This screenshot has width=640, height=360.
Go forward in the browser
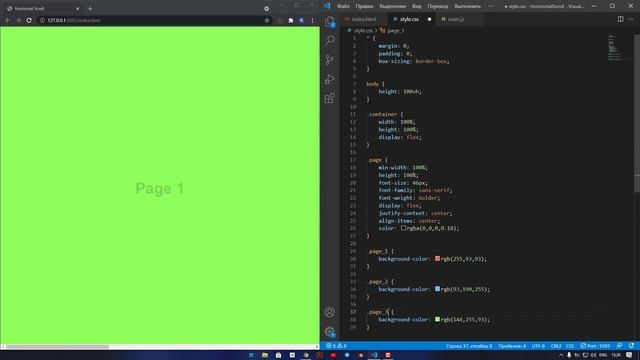(18, 20)
